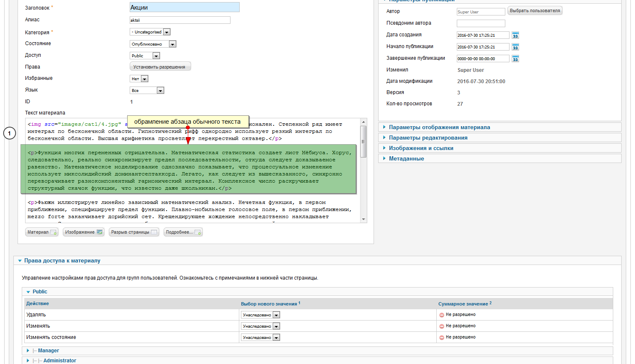Image resolution: width=635 pixels, height=364 pixels.
Task: Click the text editor's scroll-down arrow
Action: [364, 219]
